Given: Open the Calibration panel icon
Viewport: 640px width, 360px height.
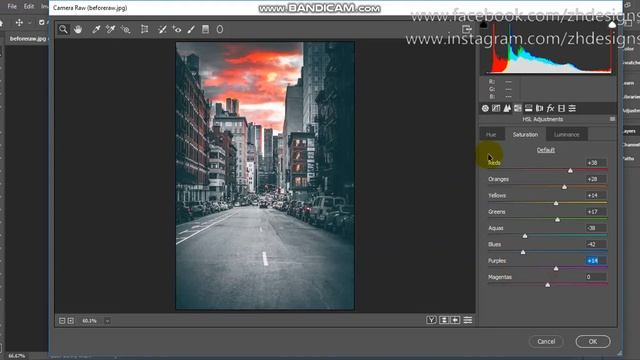Looking at the screenshot, I should (561, 108).
